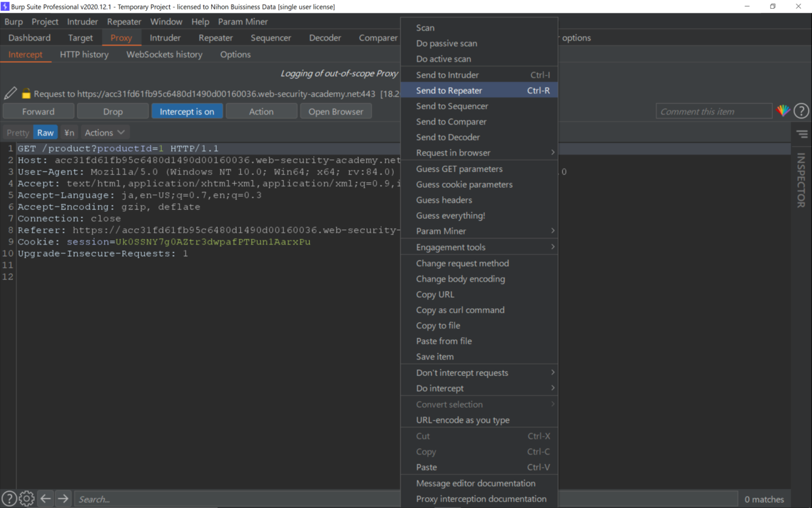Open the inspector hamburger menu icon

pyautogui.click(x=802, y=134)
